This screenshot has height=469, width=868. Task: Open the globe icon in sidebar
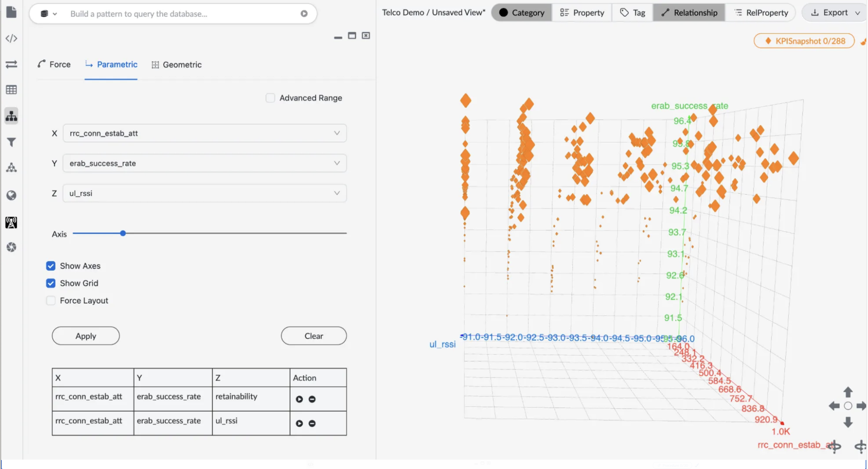[x=11, y=196]
